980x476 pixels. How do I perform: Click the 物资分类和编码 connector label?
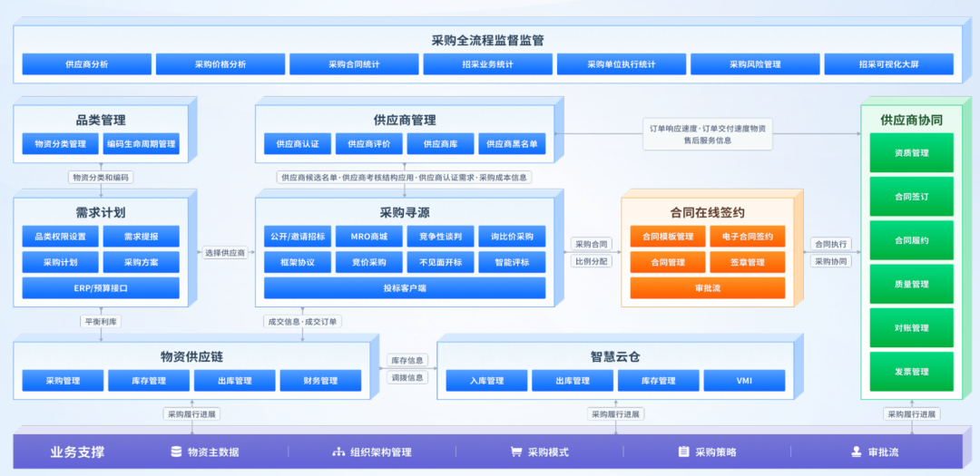tap(101, 178)
